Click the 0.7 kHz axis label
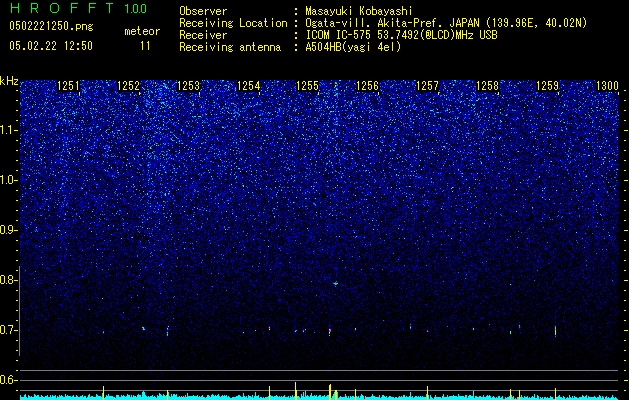 click(8, 330)
